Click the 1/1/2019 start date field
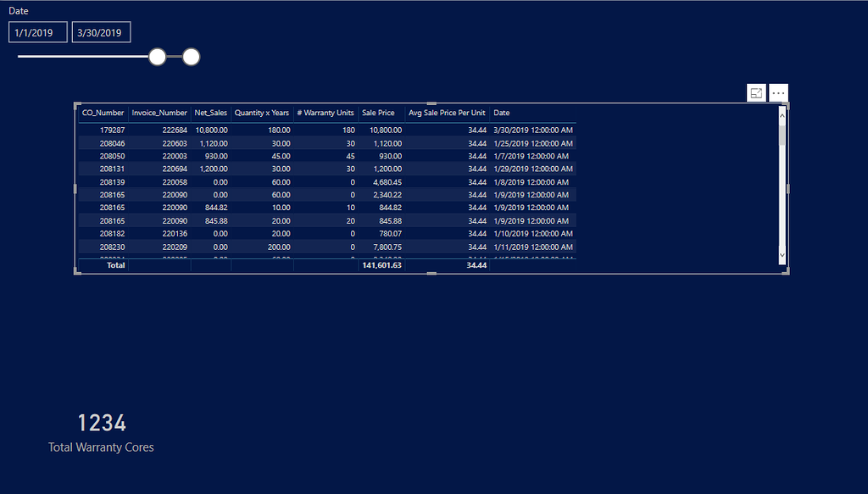This screenshot has width=868, height=494. point(37,31)
